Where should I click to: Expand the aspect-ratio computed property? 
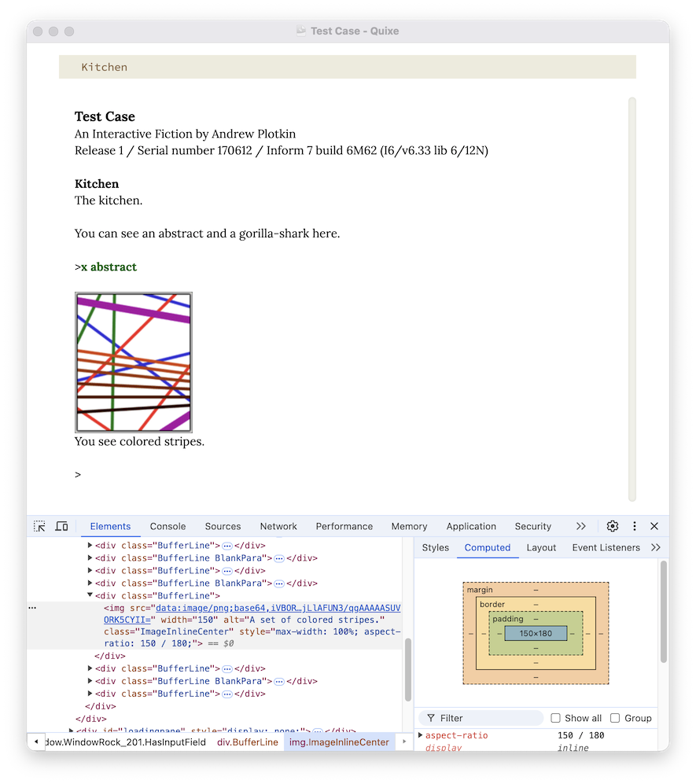421,735
